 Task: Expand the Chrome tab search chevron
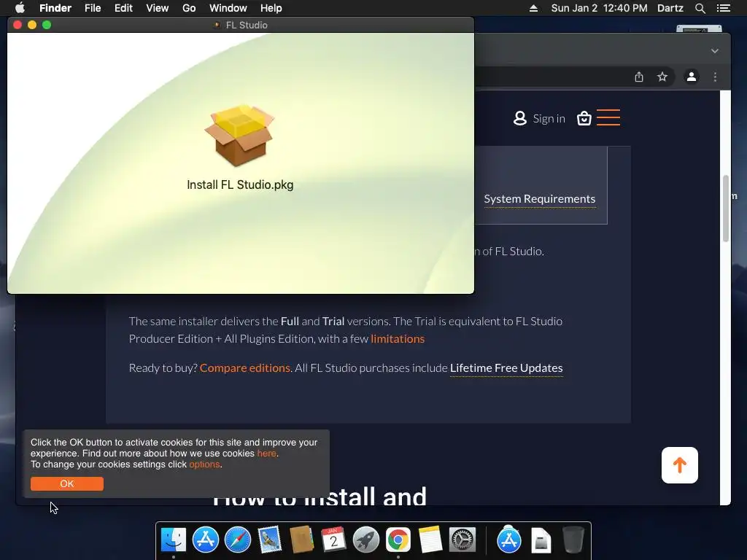[715, 51]
